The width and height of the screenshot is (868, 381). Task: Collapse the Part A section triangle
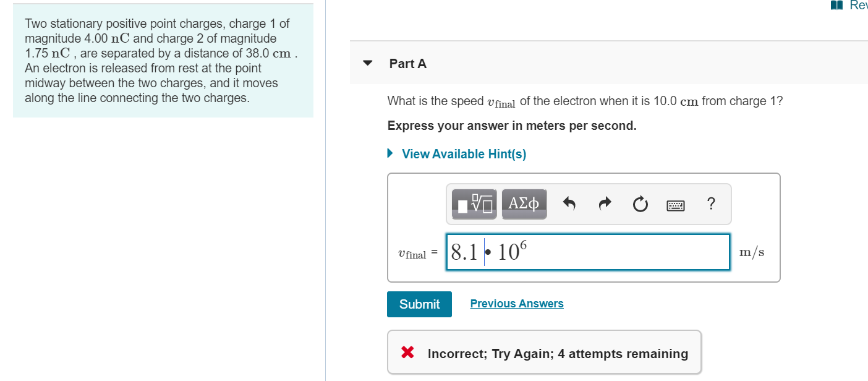368,63
